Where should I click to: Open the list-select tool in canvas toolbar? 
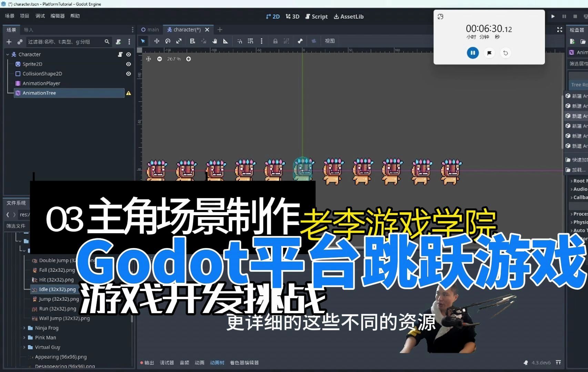click(x=192, y=41)
